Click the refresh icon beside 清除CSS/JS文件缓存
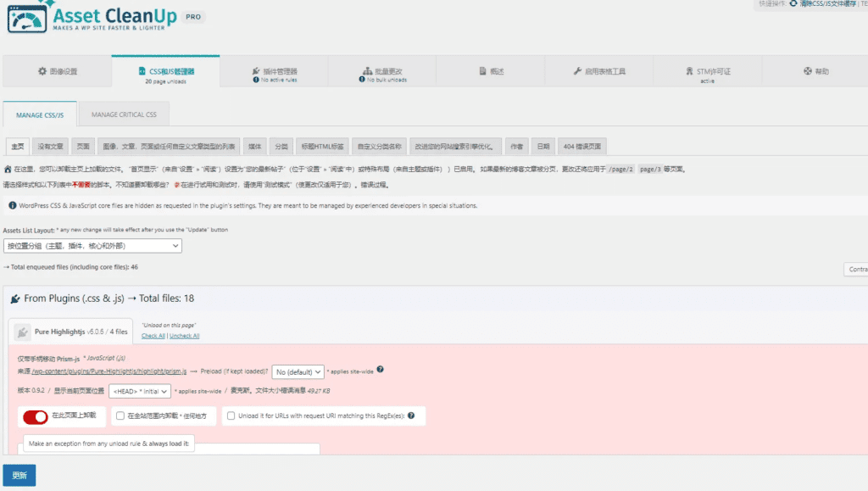Screen dimensions: 868x491 click(793, 3)
